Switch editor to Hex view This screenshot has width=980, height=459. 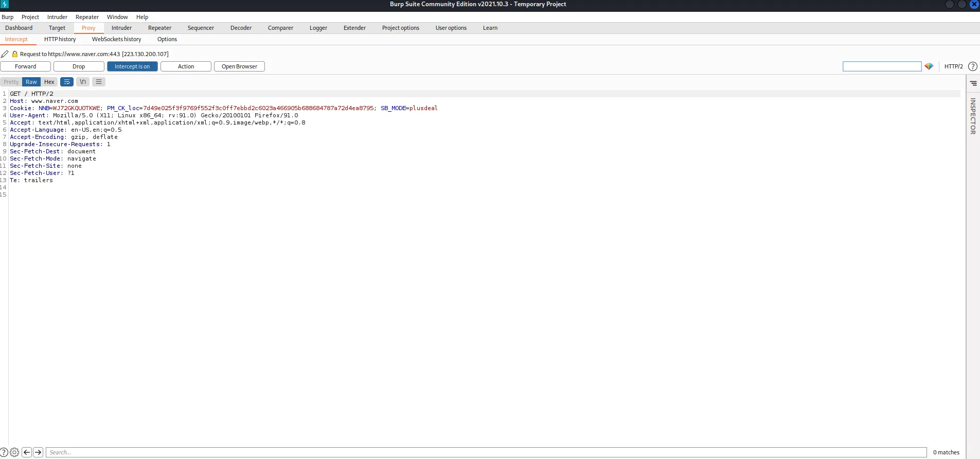pyautogui.click(x=49, y=82)
